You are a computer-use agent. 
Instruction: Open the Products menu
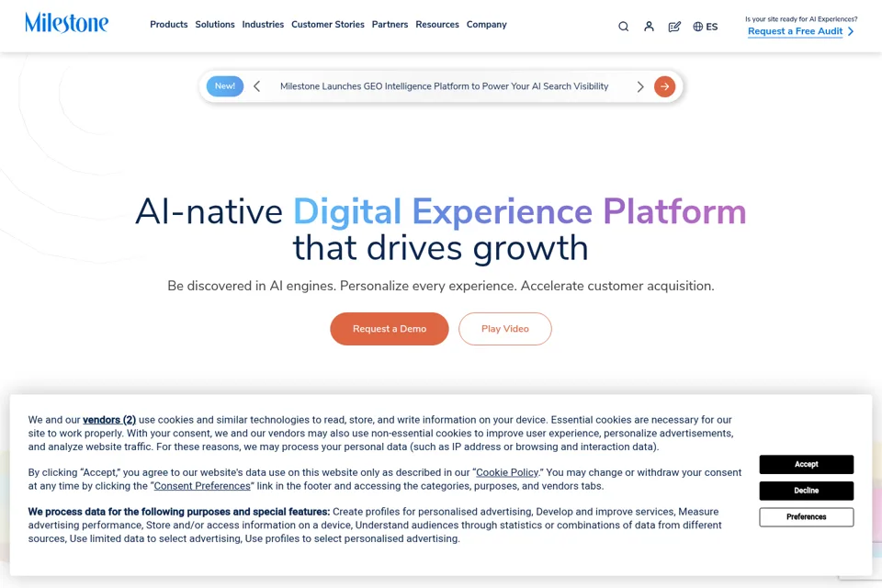169,24
